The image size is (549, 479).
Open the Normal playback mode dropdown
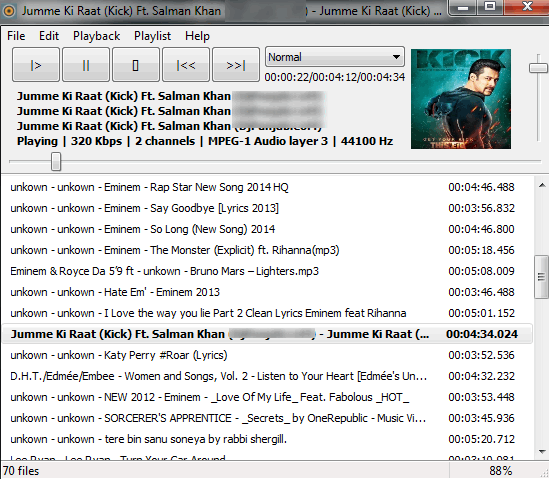[x=335, y=57]
